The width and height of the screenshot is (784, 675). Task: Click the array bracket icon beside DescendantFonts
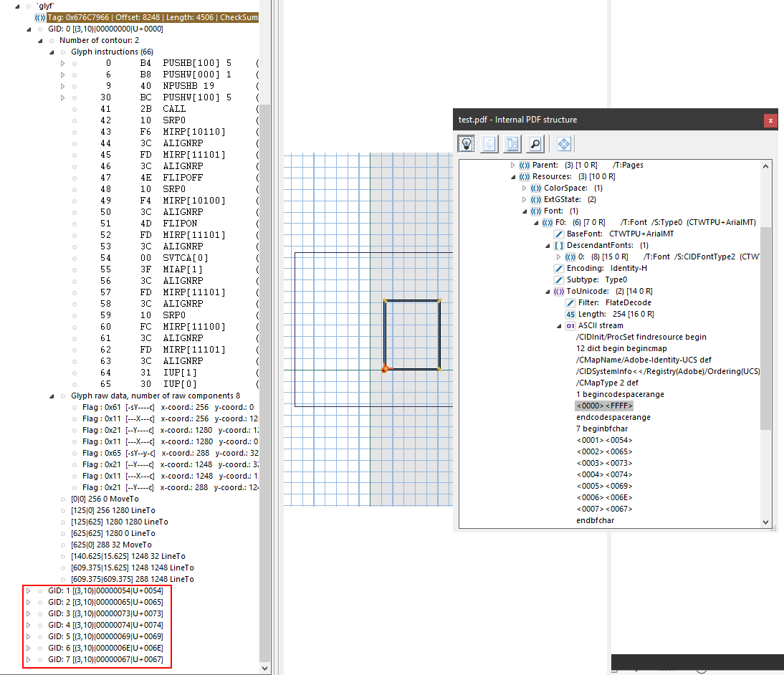(x=559, y=245)
